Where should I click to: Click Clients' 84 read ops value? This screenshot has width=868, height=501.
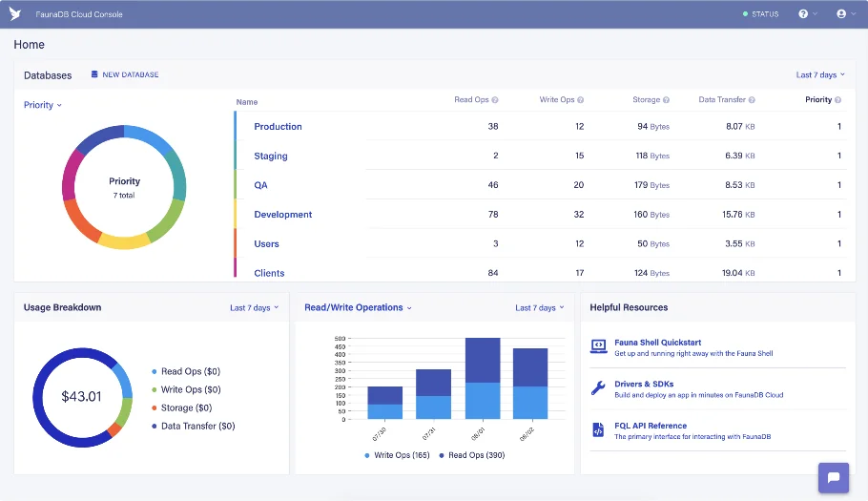pos(493,273)
